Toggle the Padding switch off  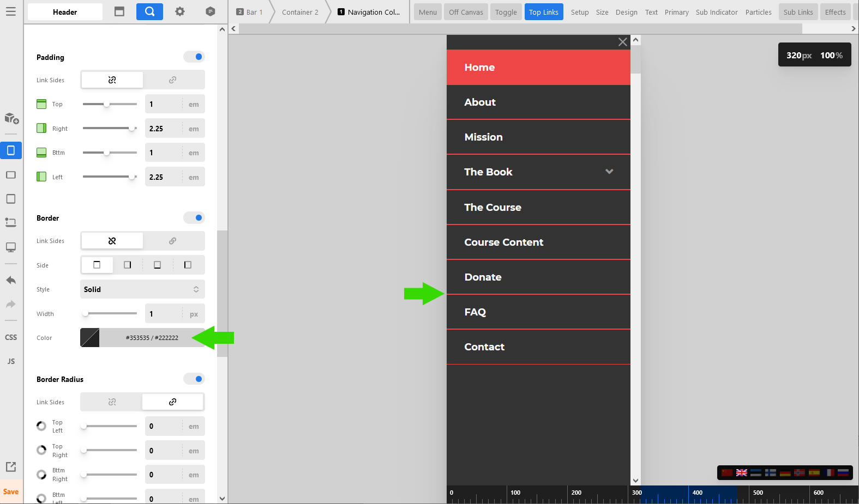(194, 57)
